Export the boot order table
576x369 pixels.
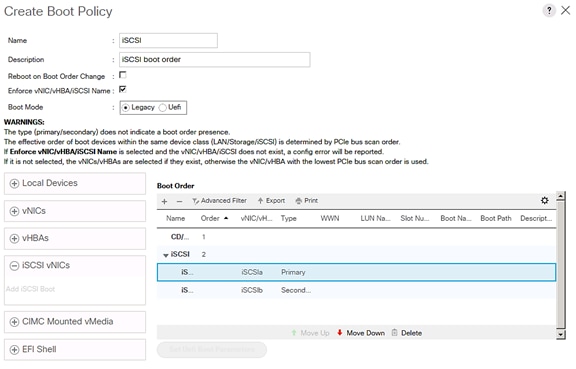coord(271,201)
